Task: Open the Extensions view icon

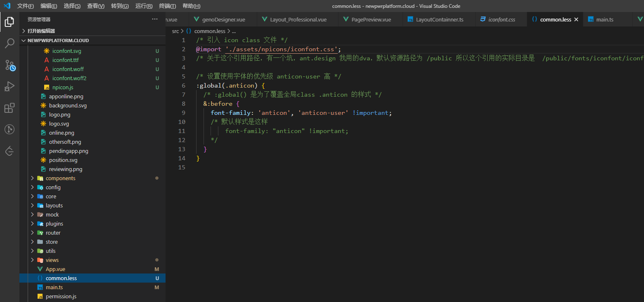Action: pos(9,108)
